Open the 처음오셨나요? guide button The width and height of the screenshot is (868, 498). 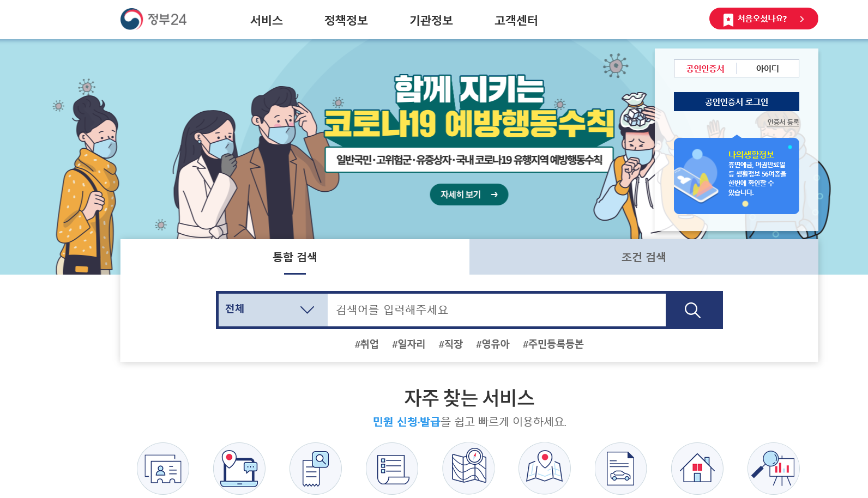click(763, 19)
